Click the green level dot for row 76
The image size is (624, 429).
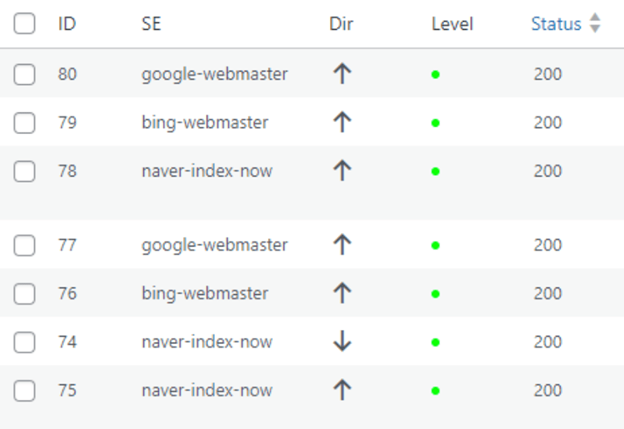(x=435, y=294)
